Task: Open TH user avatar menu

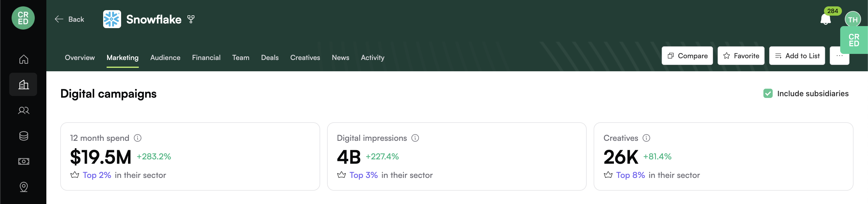Action: [853, 19]
